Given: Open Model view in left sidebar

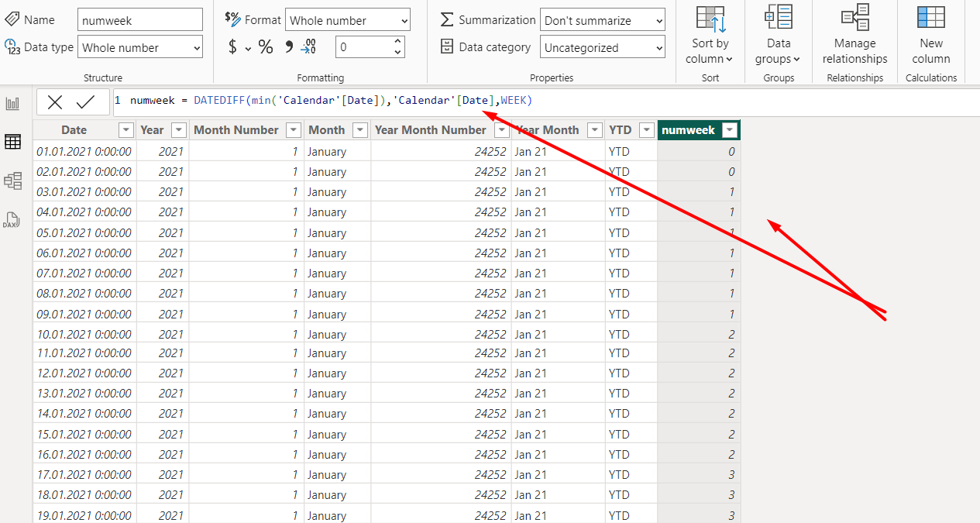Looking at the screenshot, I should pos(12,181).
